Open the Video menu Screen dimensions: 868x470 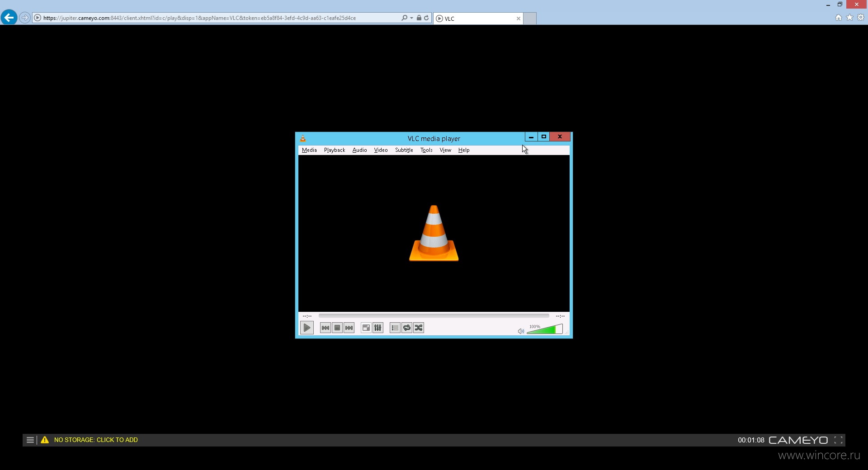click(381, 150)
